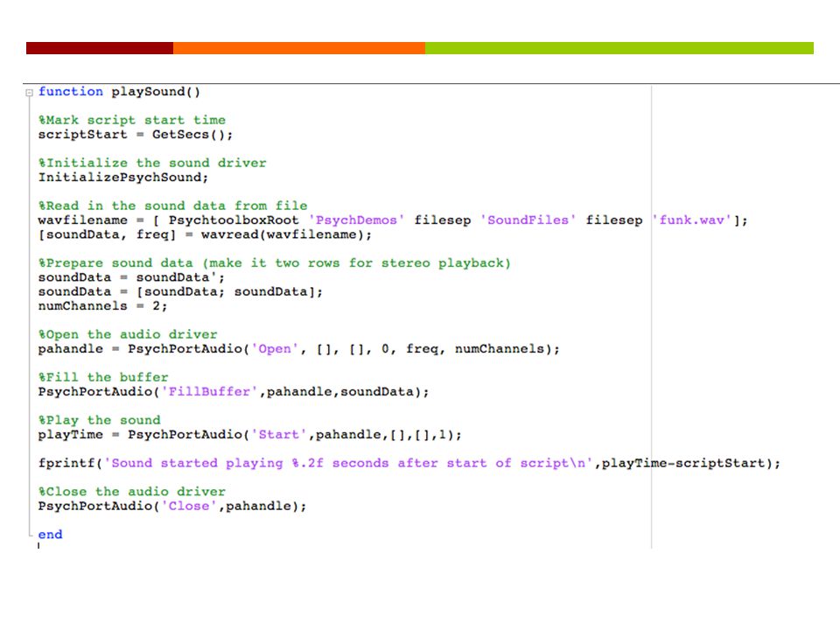
Task: Click the 'InitializePsychSound;' line
Action: pos(123,178)
